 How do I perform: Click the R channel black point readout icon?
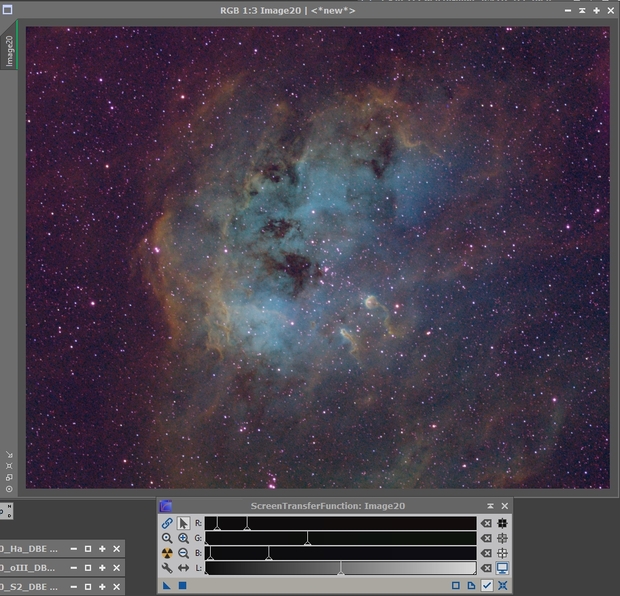(502, 523)
